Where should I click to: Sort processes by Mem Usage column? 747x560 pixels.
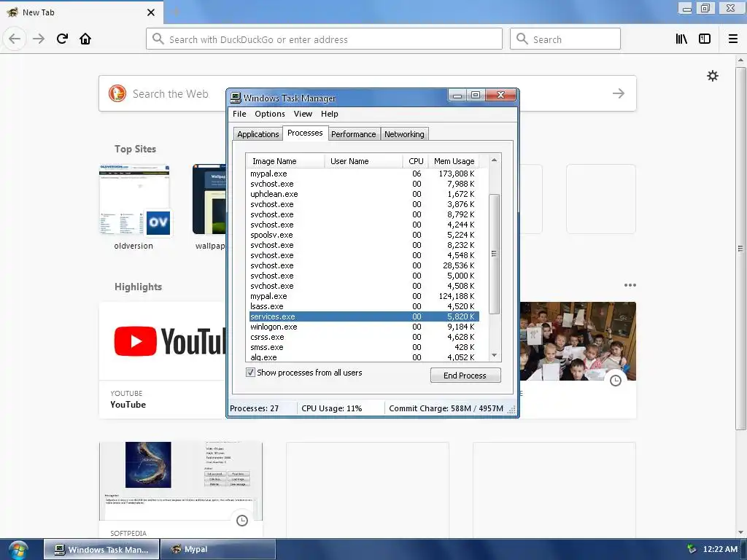point(454,161)
